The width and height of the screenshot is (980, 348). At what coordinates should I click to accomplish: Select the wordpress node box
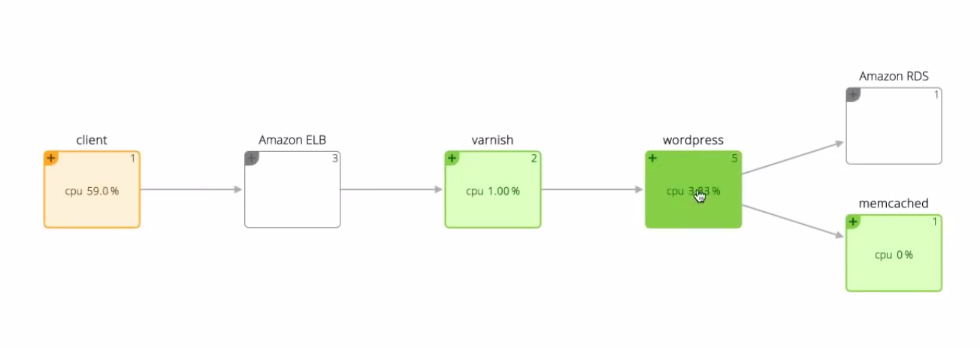click(x=693, y=189)
